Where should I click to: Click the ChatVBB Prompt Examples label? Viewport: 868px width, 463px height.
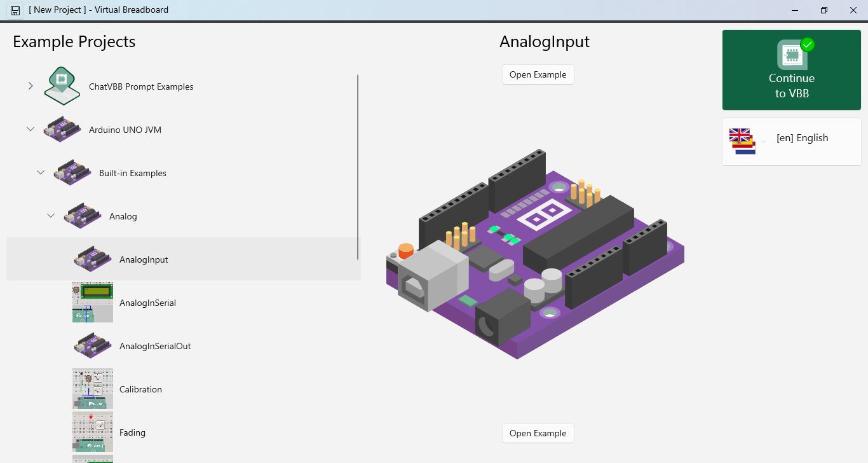point(141,86)
